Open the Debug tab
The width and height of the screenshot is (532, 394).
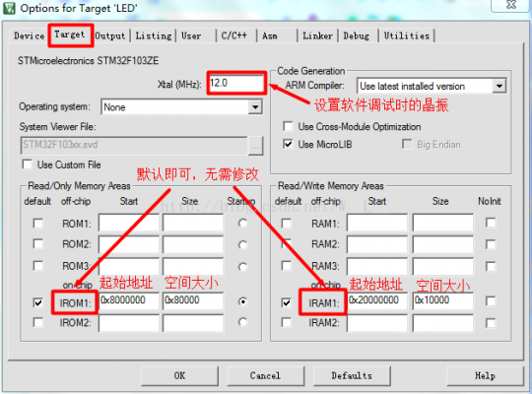(357, 35)
